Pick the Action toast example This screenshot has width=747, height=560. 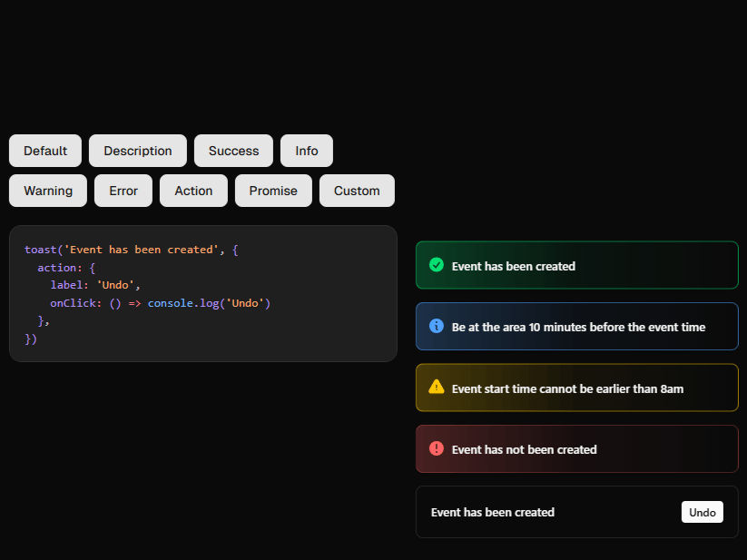click(193, 191)
